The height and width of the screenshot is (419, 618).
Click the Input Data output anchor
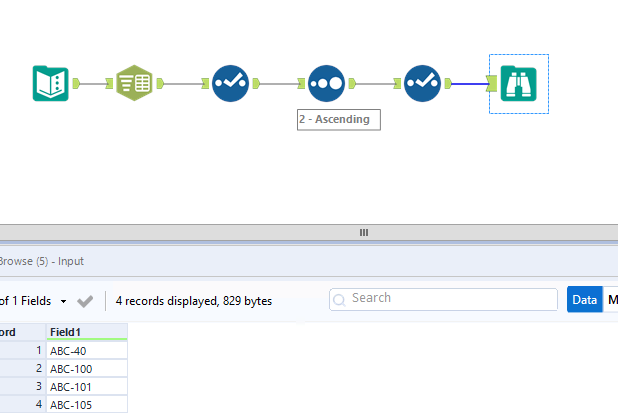tap(76, 84)
